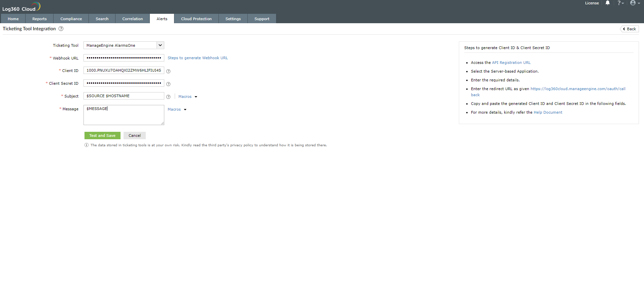Click the Webhook URL input field
The width and height of the screenshot is (644, 305).
(124, 58)
